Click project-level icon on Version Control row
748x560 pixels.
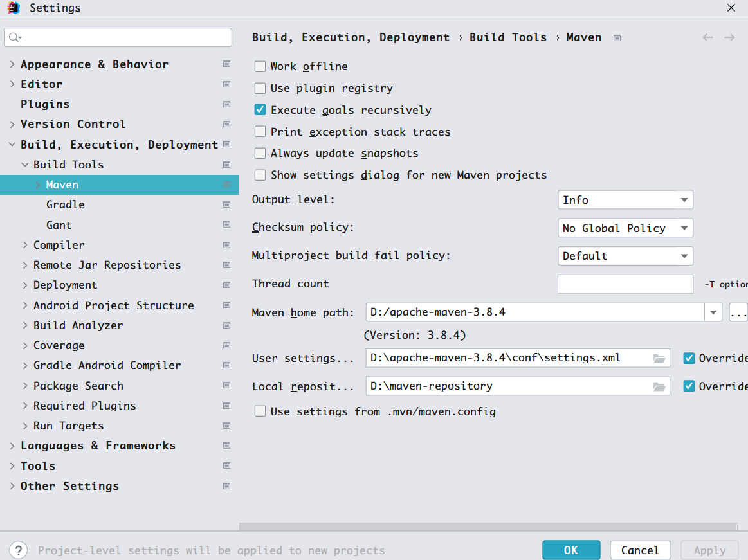click(x=226, y=124)
